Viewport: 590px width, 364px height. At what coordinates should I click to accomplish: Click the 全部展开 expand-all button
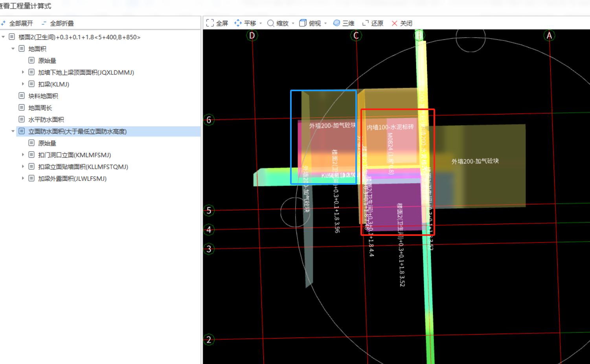pos(17,23)
